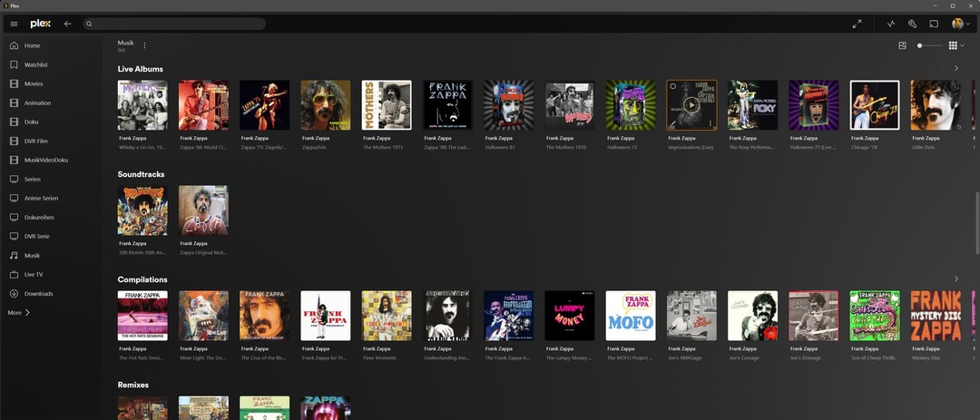Viewport: 980px width, 420px height.
Task: Click the 'The Mothers 1970' album title
Action: coord(564,148)
